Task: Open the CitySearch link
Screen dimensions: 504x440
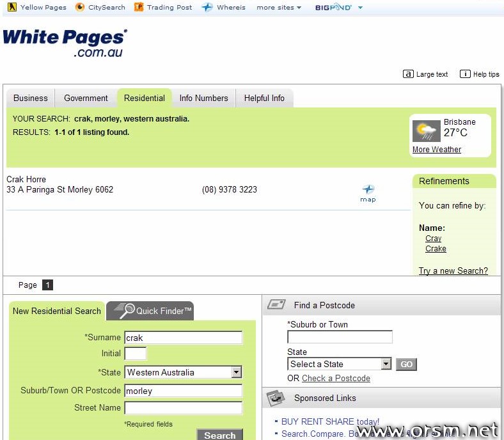Action: tap(107, 8)
